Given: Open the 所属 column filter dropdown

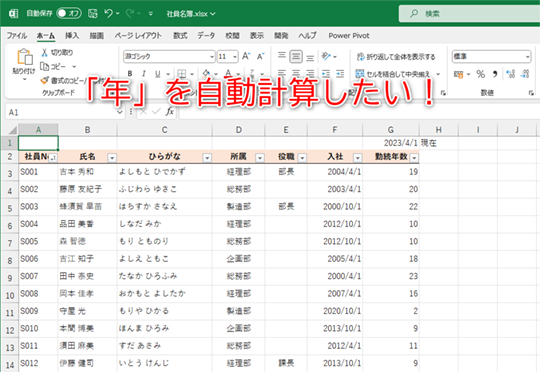Looking at the screenshot, I should 260,158.
